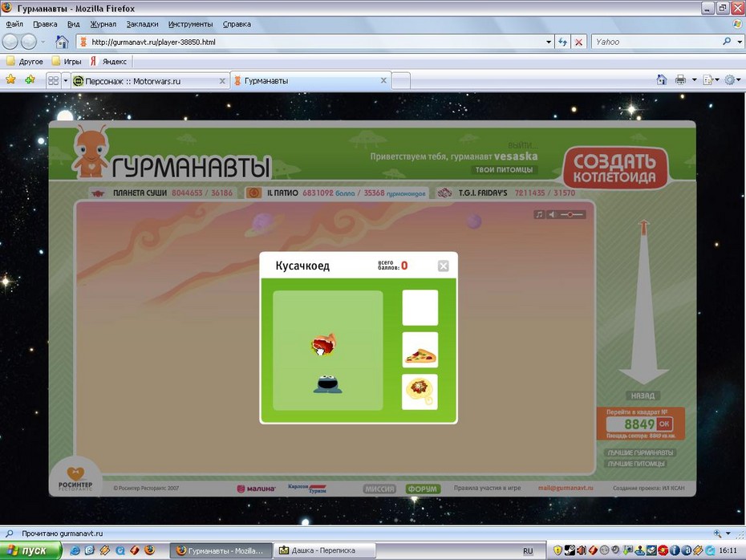Open the Правка menu

tap(45, 24)
